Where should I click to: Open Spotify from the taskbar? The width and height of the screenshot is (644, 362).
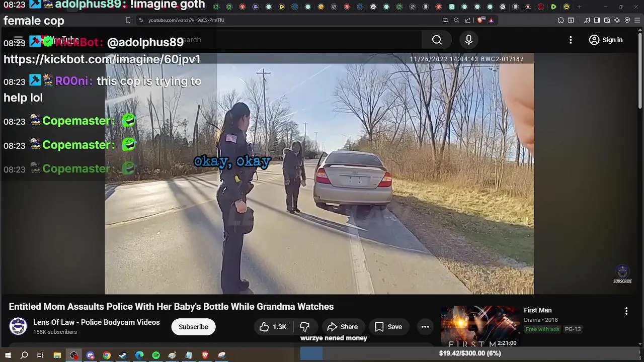click(x=156, y=355)
